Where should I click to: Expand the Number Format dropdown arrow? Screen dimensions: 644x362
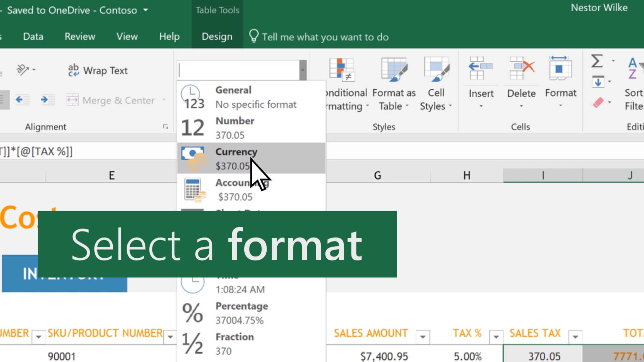point(303,70)
